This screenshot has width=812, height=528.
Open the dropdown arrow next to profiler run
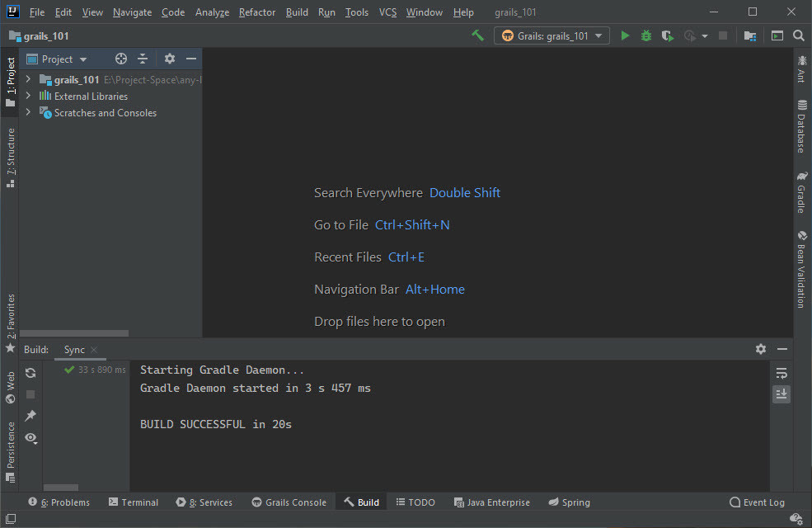(705, 36)
